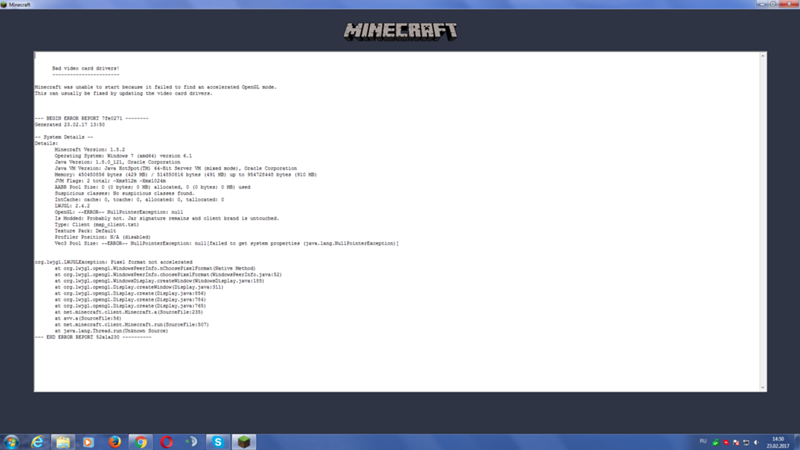Click the 'JVM Flags: 2 total' line

click(x=110, y=181)
